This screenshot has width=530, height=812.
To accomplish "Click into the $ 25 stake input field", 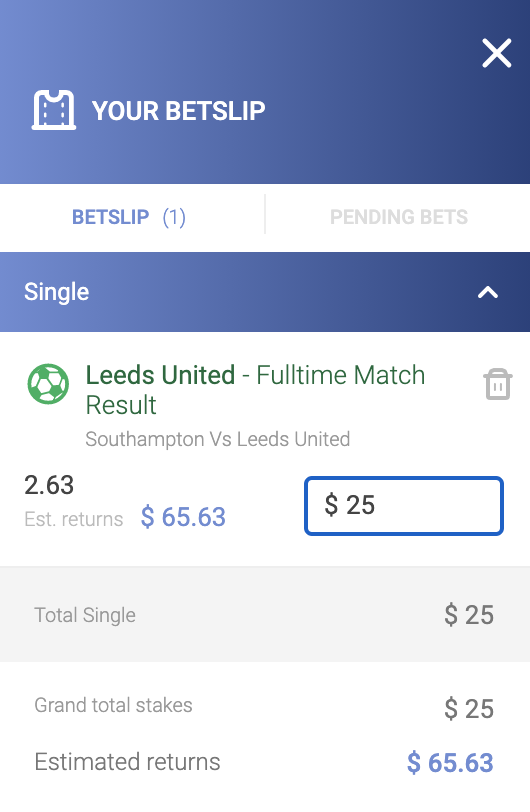I will click(404, 506).
